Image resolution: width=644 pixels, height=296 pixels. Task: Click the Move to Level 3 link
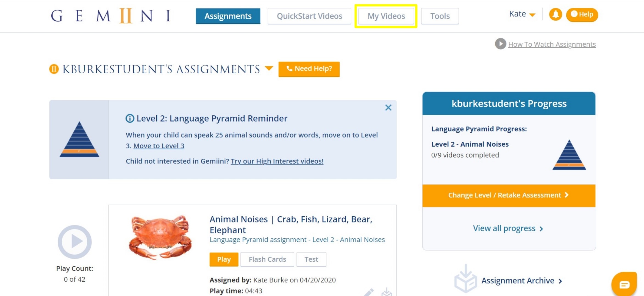pos(159,146)
